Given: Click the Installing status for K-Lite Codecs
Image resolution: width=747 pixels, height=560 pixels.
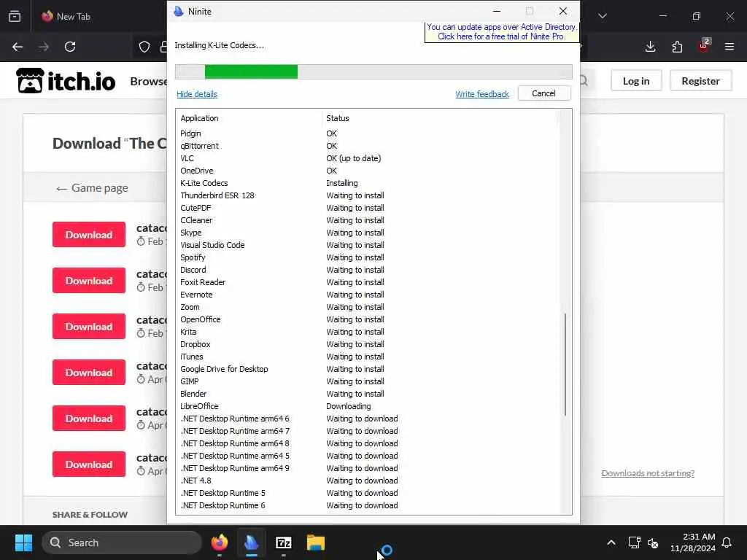Looking at the screenshot, I should click(x=341, y=183).
